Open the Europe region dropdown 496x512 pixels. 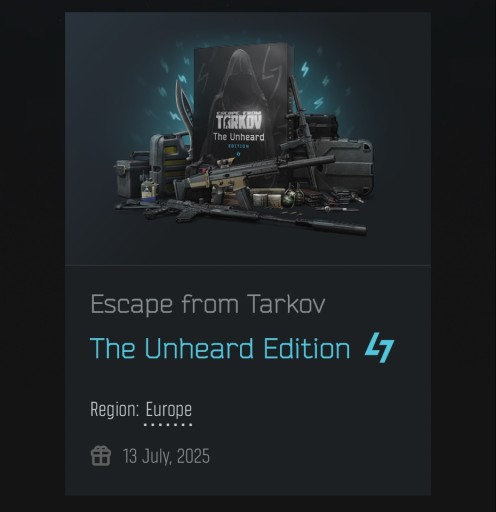(169, 409)
